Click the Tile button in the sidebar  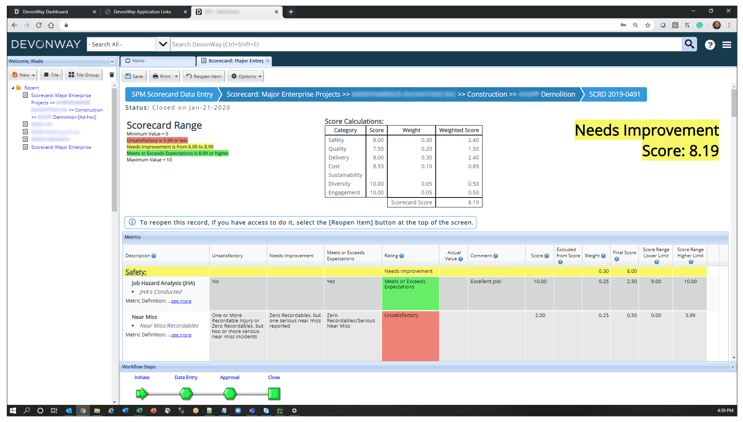coord(51,75)
